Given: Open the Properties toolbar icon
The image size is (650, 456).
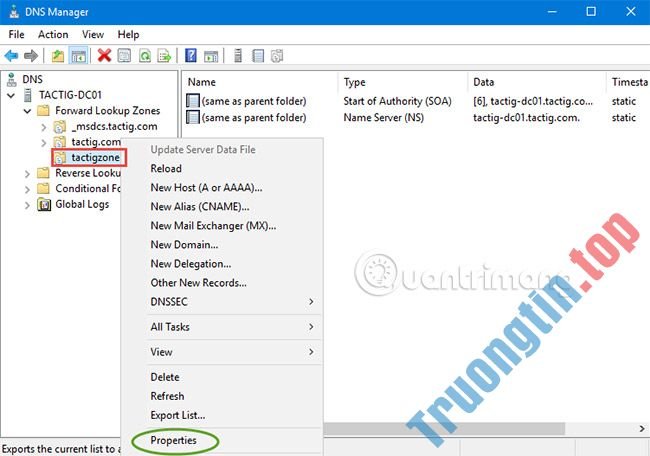Looking at the screenshot, I should [124, 56].
